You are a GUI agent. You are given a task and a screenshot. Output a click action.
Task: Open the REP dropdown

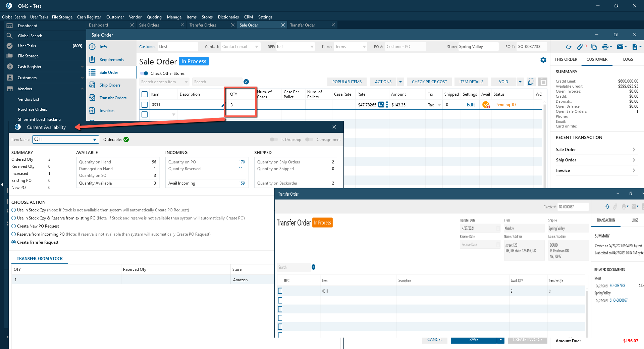[312, 47]
